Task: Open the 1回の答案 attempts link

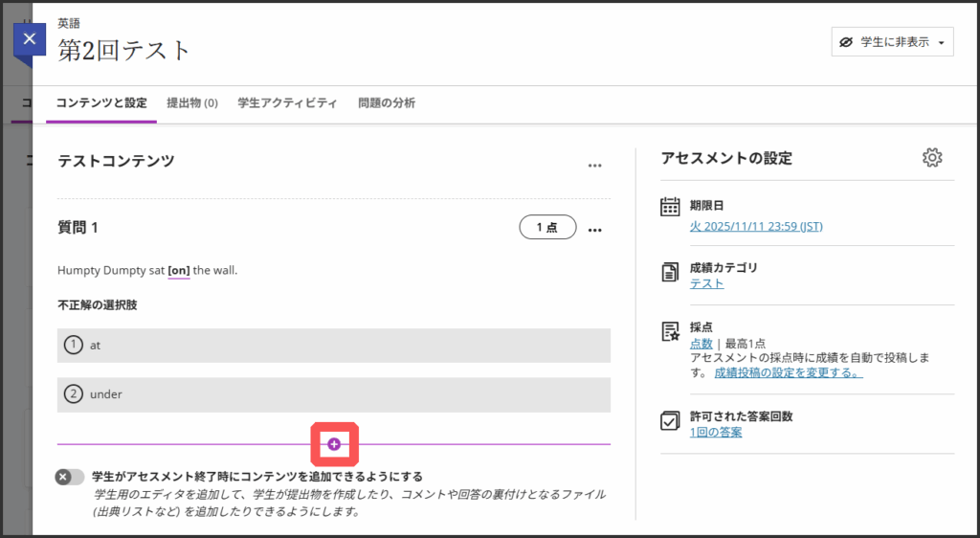Action: (715, 432)
